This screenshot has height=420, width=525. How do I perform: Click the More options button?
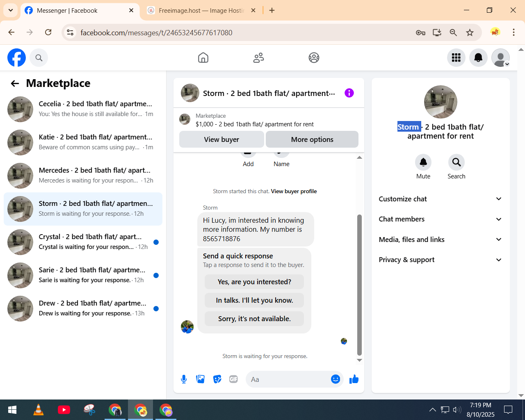pos(312,139)
